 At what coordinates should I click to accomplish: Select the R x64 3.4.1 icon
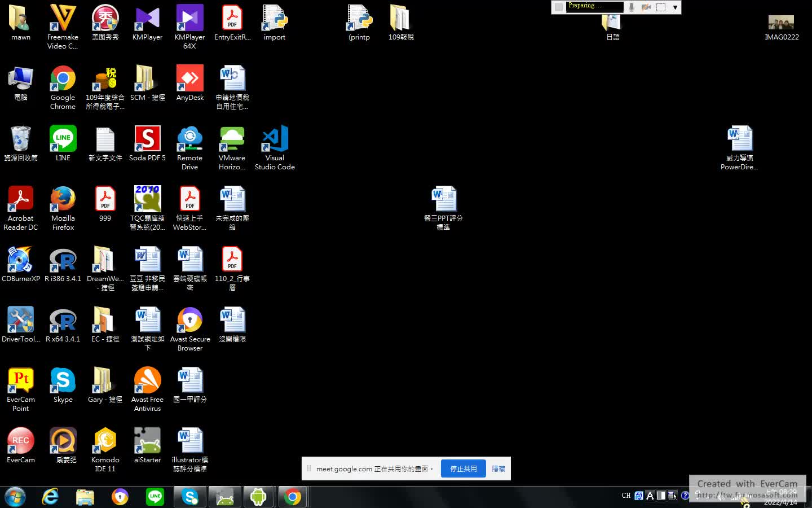coord(63,325)
